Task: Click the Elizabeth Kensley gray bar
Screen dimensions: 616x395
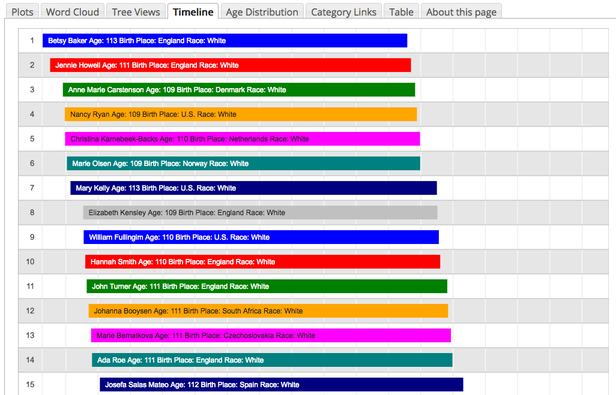Action: click(260, 213)
